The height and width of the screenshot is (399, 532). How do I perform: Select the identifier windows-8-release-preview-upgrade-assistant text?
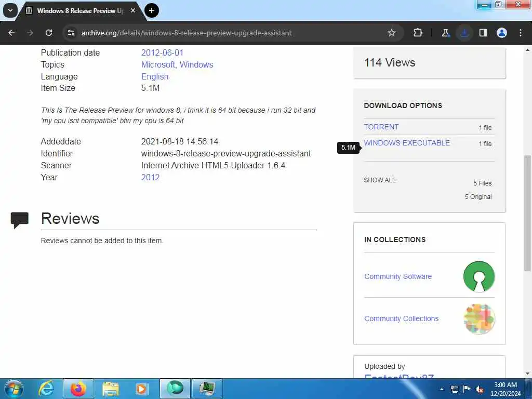pyautogui.click(x=226, y=154)
